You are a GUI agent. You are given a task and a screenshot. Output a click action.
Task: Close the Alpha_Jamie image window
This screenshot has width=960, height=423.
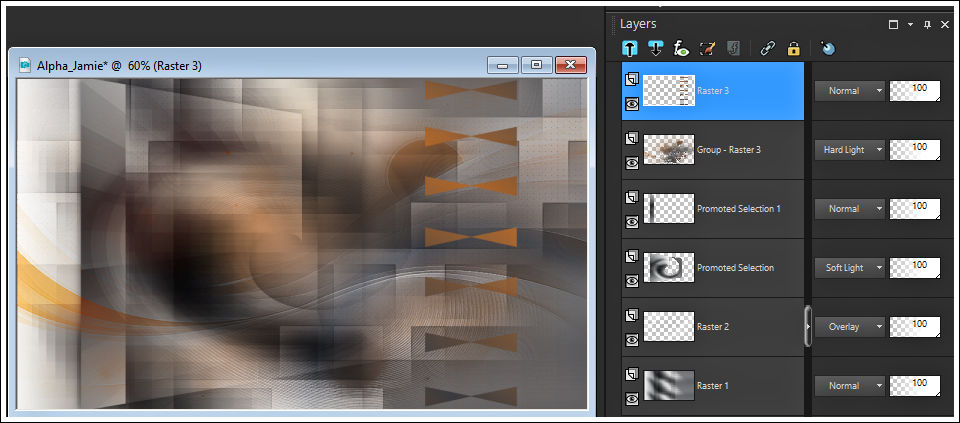point(571,65)
